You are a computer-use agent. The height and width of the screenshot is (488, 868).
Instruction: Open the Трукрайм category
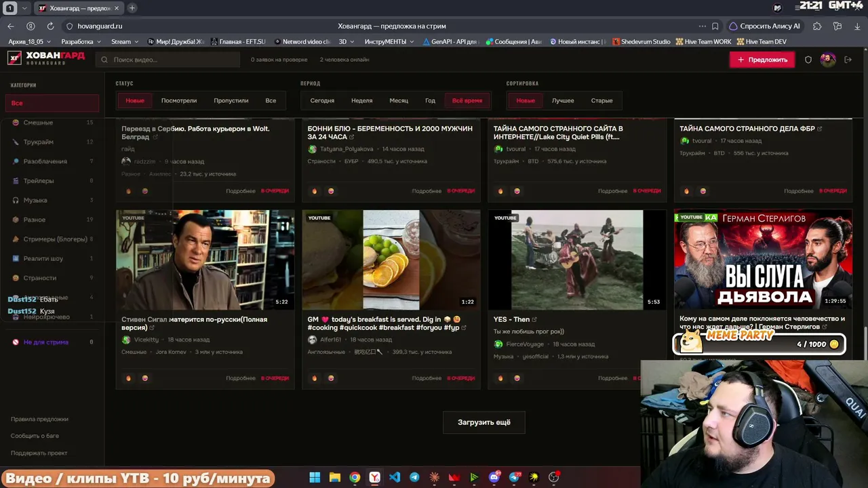52,142
